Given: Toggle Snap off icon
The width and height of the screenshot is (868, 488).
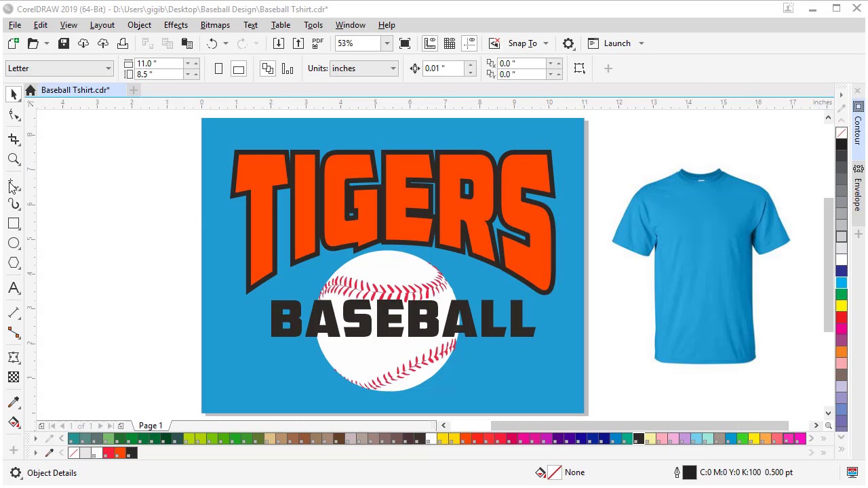Looking at the screenshot, I should click(494, 43).
